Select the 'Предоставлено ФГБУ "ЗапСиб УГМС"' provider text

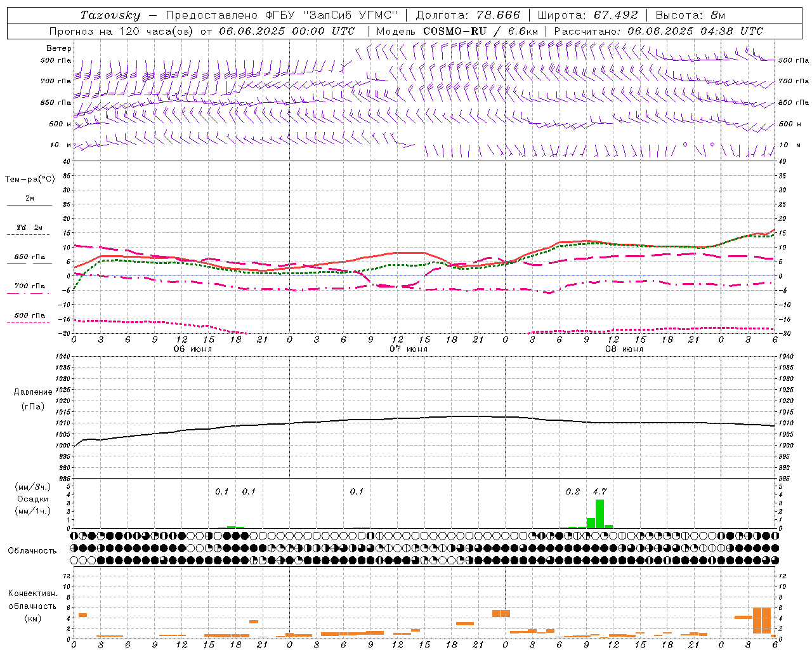point(282,15)
